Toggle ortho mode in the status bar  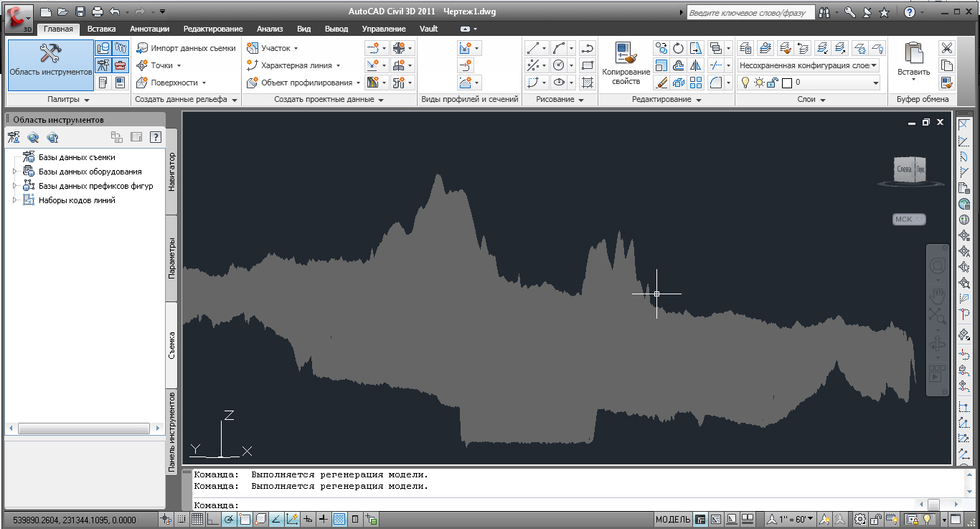[213, 519]
